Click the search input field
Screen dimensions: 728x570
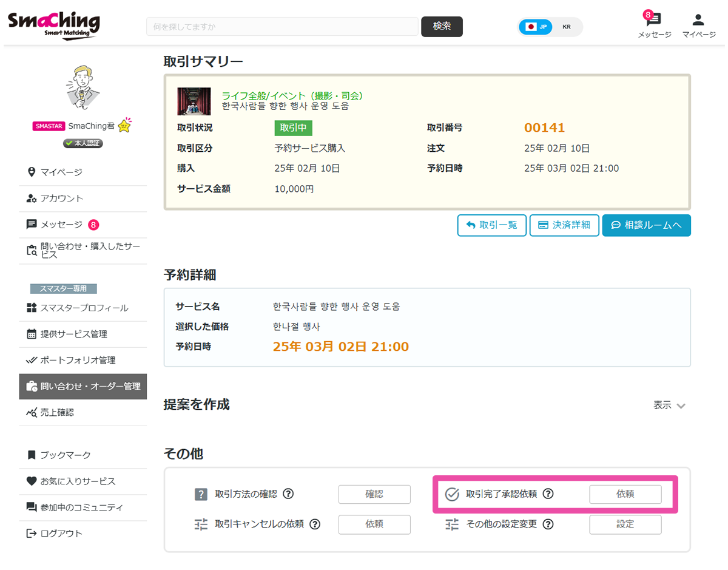[x=282, y=27]
